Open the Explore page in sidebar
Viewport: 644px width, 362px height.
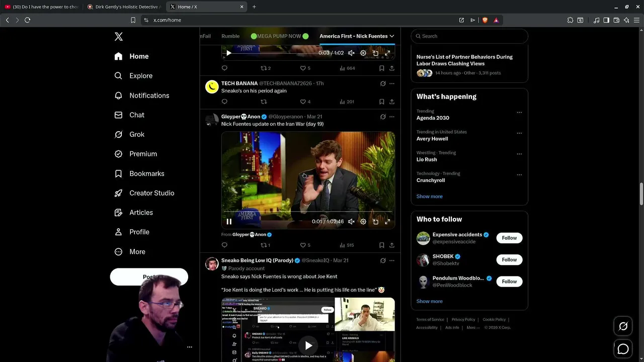pyautogui.click(x=133, y=76)
